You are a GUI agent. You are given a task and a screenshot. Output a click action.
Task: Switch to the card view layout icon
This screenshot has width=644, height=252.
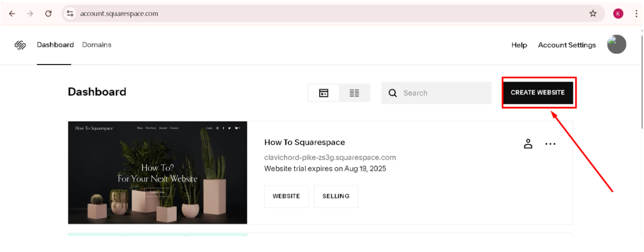(x=324, y=93)
